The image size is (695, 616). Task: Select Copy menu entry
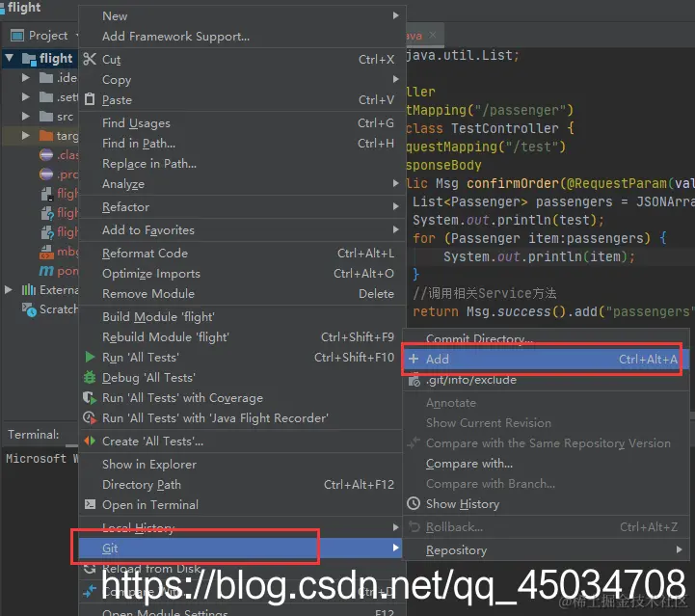(240, 79)
